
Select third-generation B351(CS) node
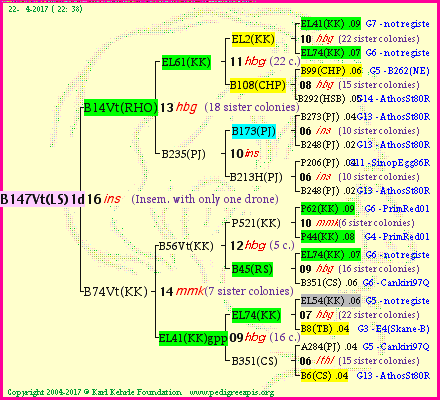coord(255,361)
